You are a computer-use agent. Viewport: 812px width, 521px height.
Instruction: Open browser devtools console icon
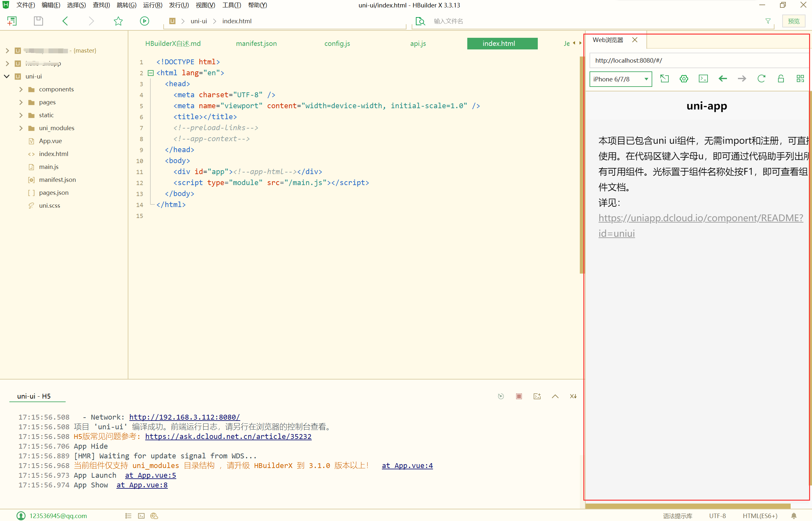coord(703,79)
